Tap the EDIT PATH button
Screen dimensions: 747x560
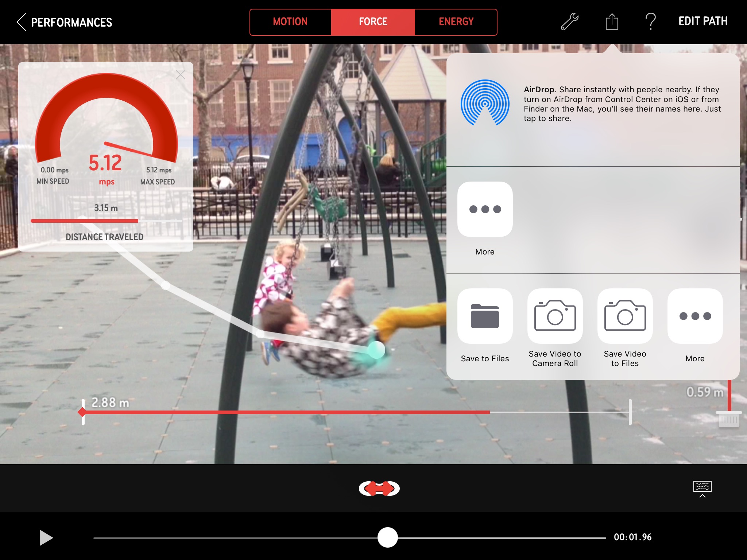pyautogui.click(x=703, y=22)
